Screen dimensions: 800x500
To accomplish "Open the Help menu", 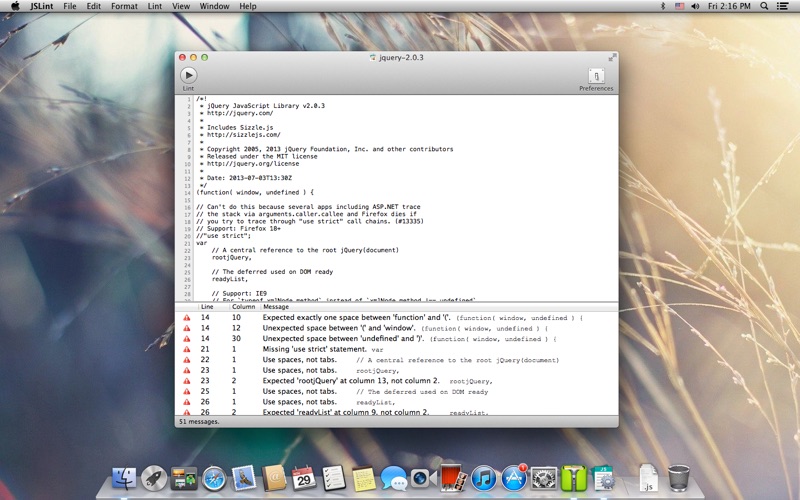I will tap(248, 6).
